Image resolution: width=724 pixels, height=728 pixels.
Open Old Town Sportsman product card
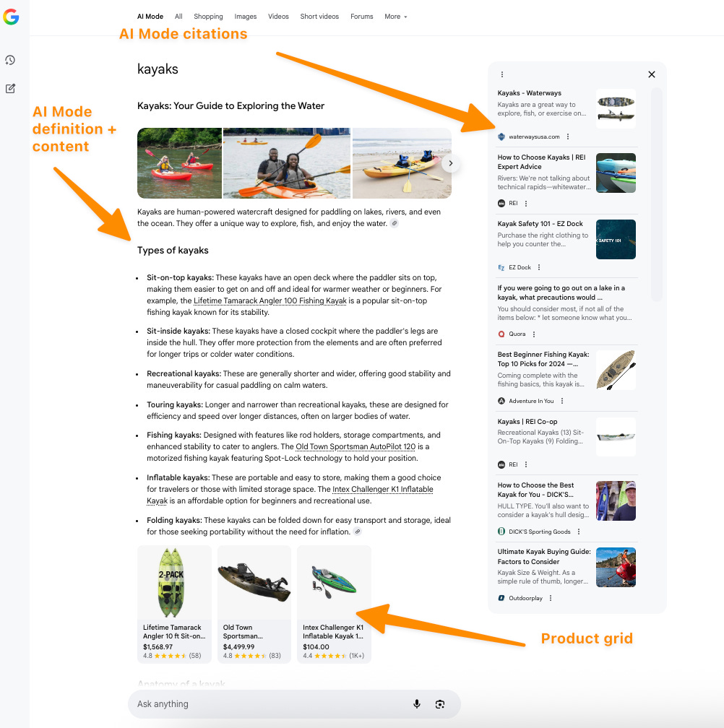coord(254,604)
